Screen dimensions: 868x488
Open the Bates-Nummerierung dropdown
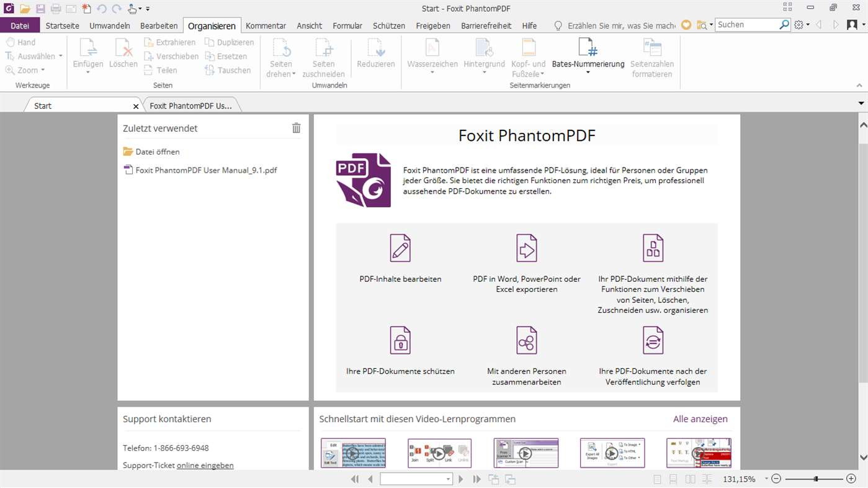point(588,73)
